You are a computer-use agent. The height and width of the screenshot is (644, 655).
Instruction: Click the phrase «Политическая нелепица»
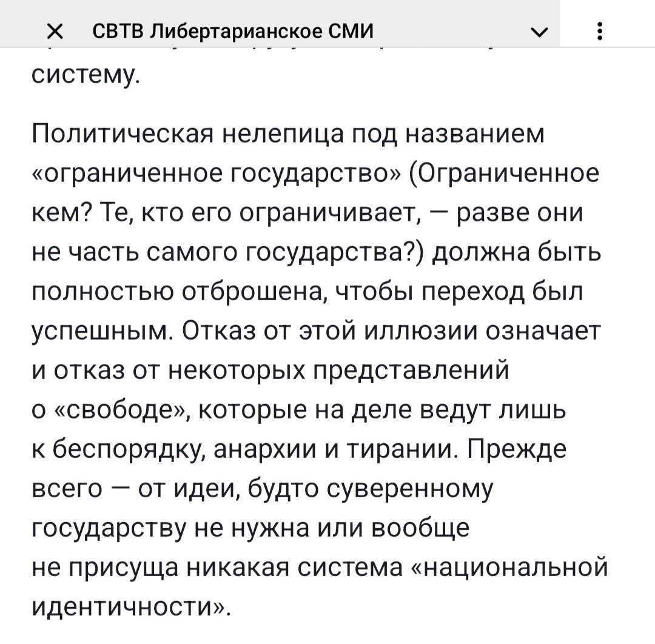[189, 134]
